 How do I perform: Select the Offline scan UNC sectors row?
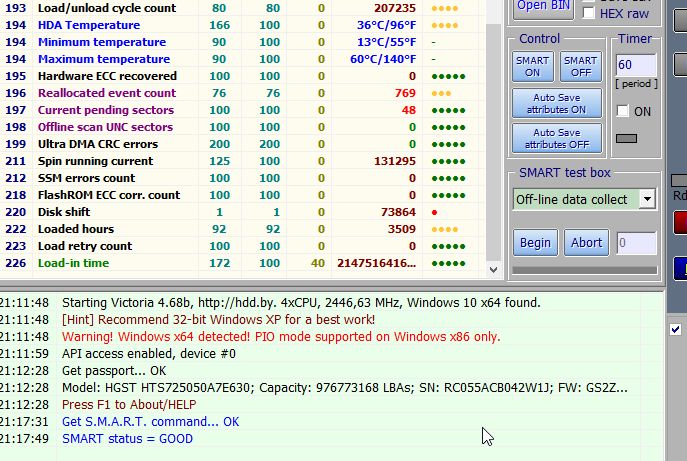(241, 127)
